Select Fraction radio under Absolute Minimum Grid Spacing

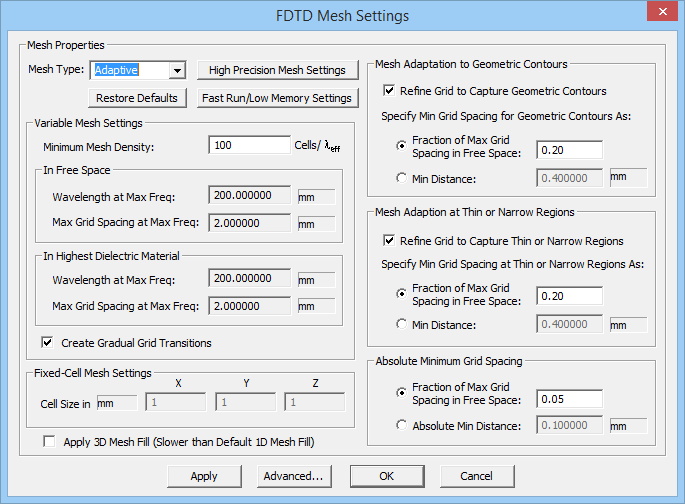click(x=402, y=394)
